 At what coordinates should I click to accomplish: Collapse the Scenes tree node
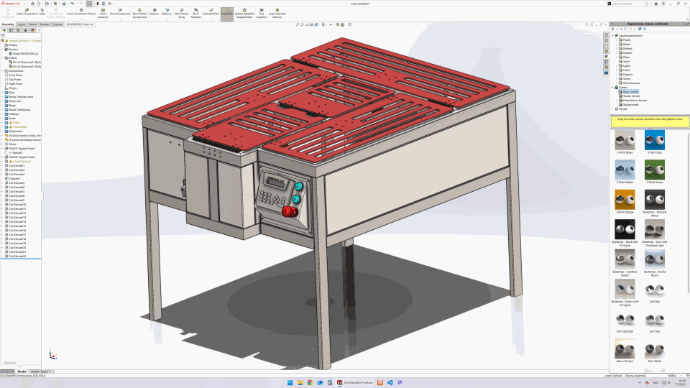613,88
